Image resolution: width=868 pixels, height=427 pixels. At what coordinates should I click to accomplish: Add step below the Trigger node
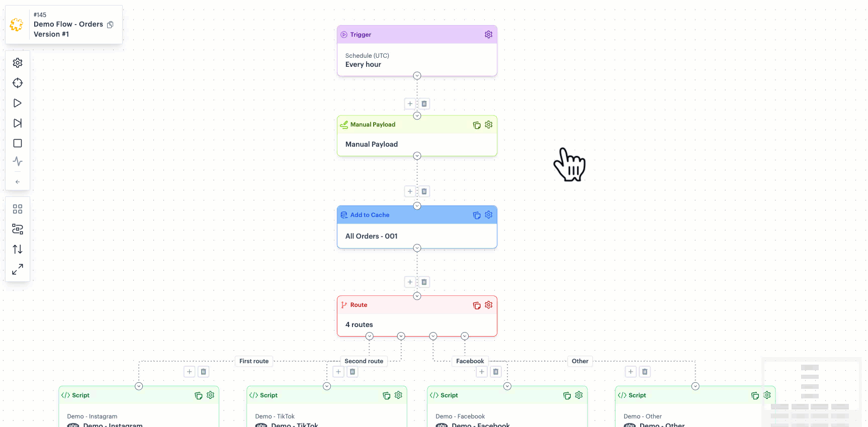[410, 104]
